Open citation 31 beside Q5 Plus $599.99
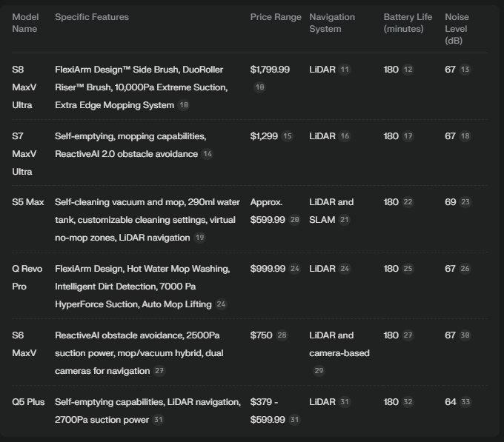 294,420
